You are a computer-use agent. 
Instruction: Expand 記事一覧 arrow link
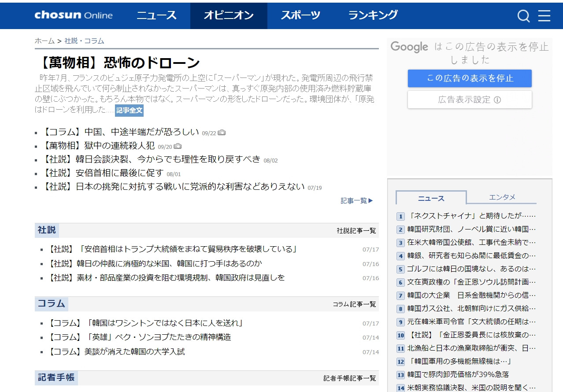(357, 200)
